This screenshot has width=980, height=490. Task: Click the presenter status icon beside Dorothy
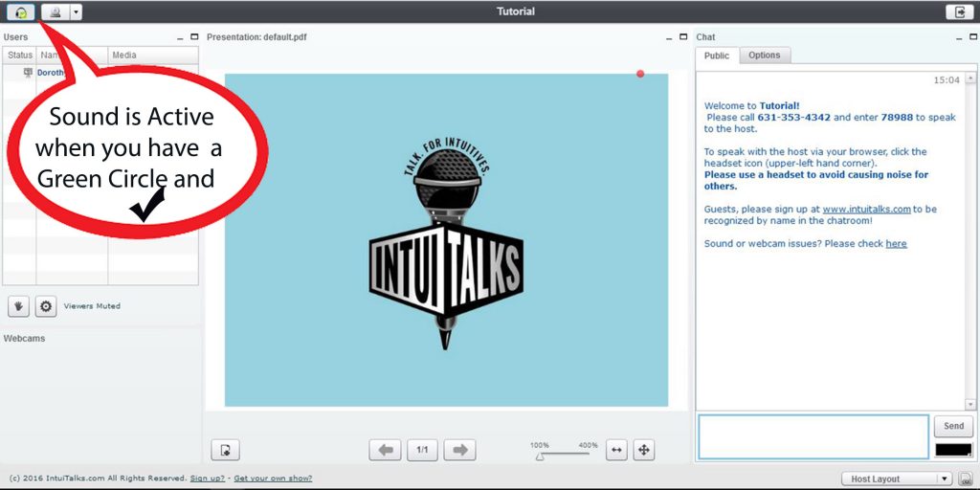pyautogui.click(x=28, y=73)
